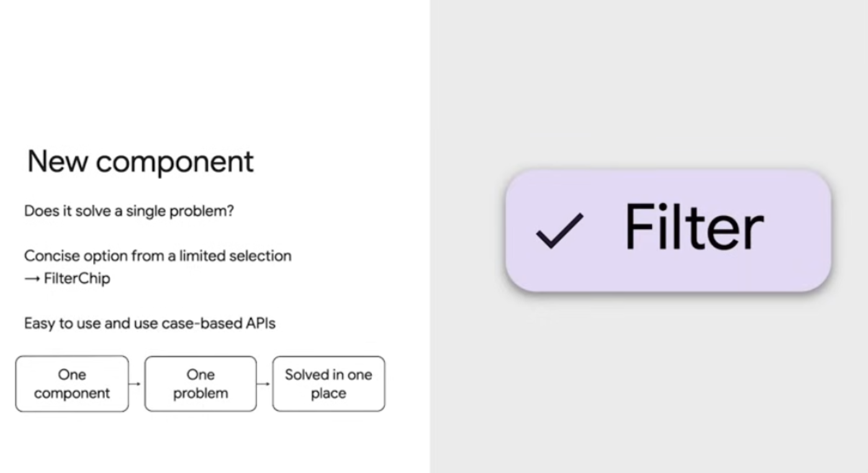The width and height of the screenshot is (868, 473).
Task: Click arrow between One problem and Solved box
Action: (264, 384)
